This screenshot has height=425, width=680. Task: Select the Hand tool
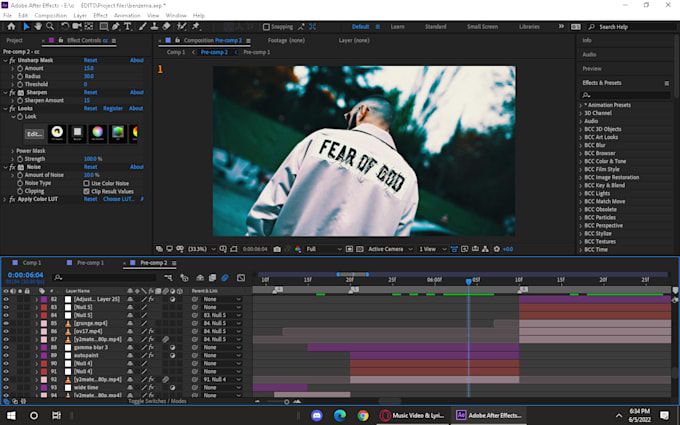(x=38, y=26)
